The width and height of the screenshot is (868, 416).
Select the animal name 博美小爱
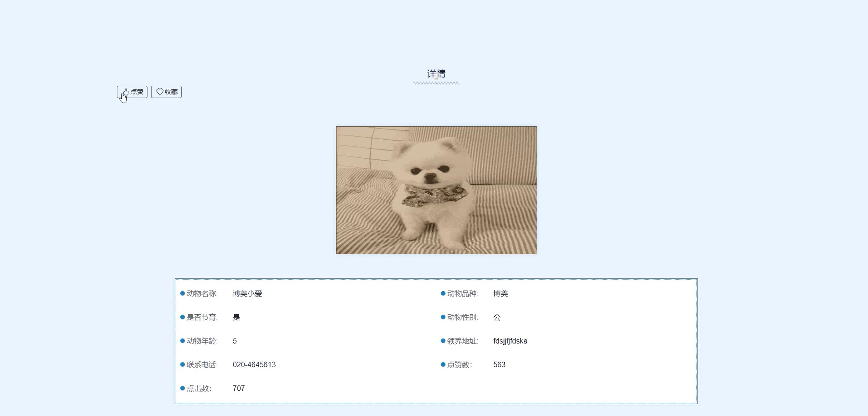[x=247, y=293]
